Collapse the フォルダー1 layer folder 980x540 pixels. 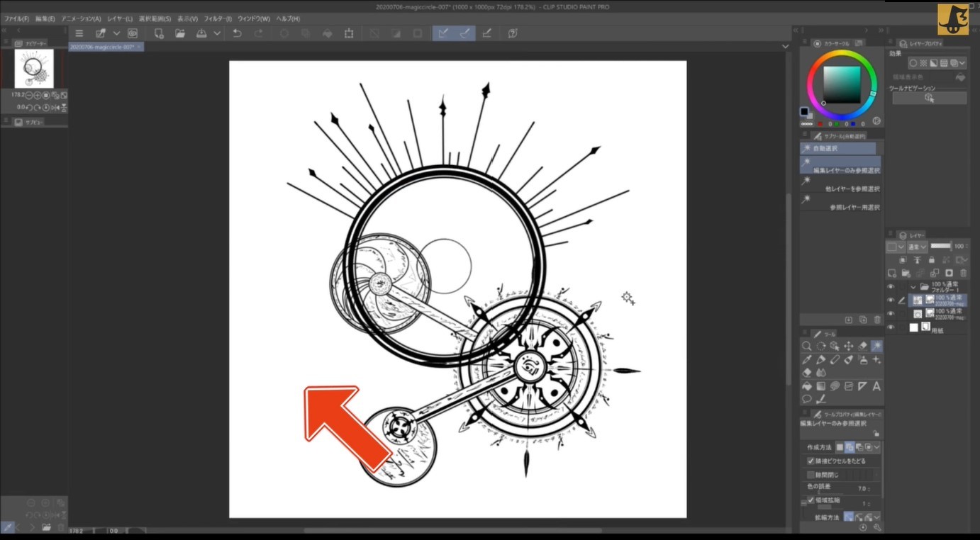coord(913,287)
